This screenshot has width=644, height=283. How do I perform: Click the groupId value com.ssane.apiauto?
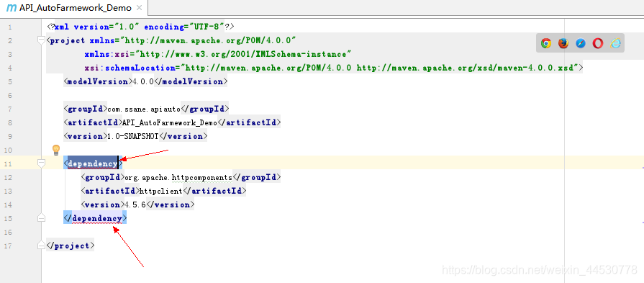[144, 109]
